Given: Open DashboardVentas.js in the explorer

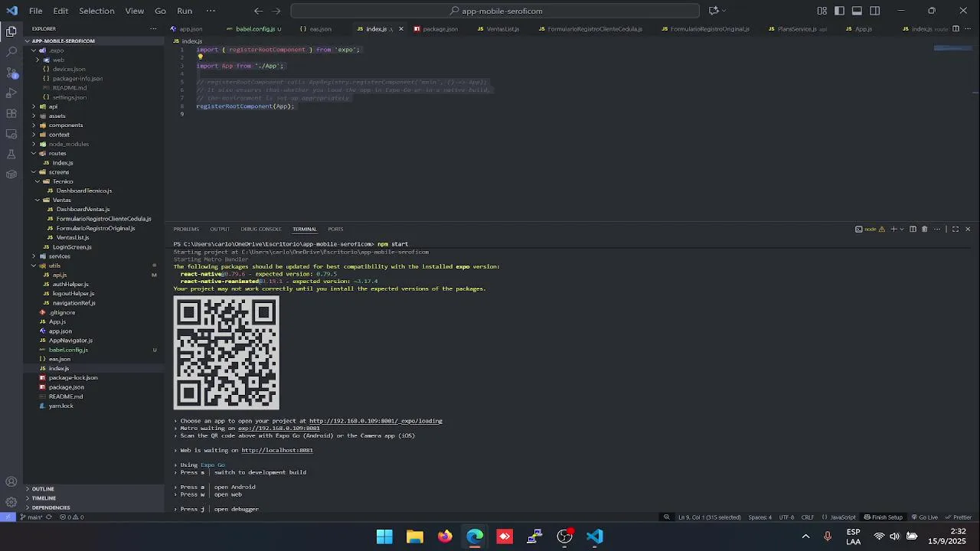Looking at the screenshot, I should (83, 210).
